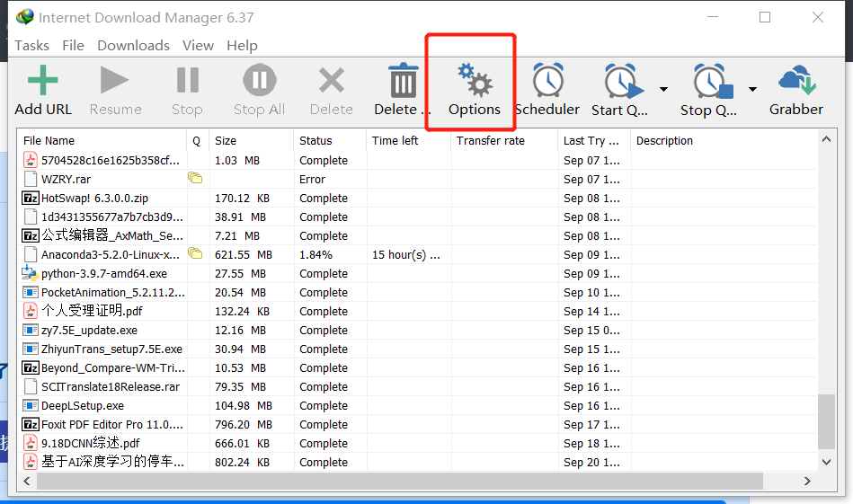The width and height of the screenshot is (853, 504).
Task: Open the File menu
Action: [73, 46]
